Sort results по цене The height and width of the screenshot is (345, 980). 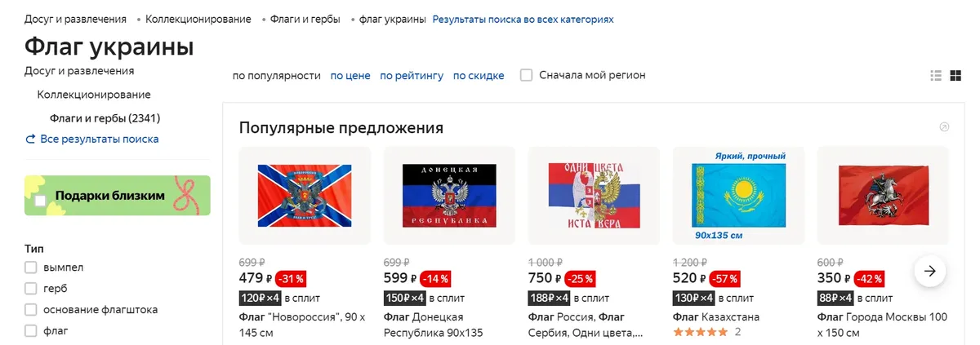coord(350,76)
